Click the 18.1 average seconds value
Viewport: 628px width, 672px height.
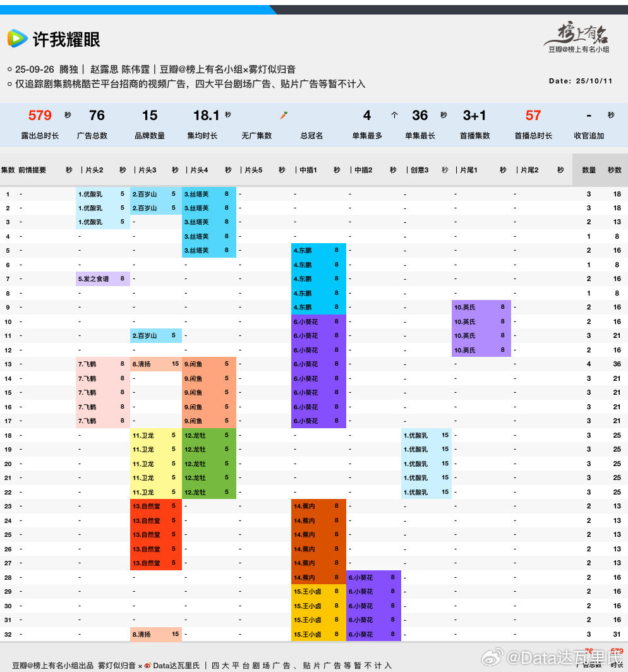[206, 116]
